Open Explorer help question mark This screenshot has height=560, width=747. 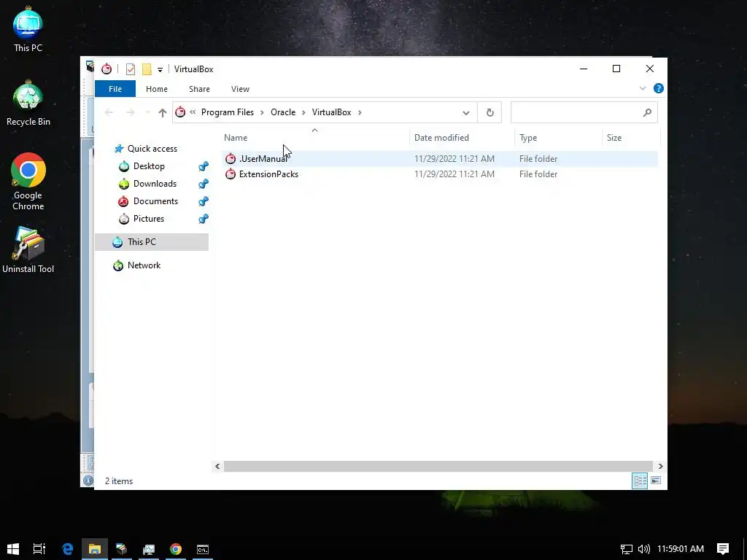[659, 88]
